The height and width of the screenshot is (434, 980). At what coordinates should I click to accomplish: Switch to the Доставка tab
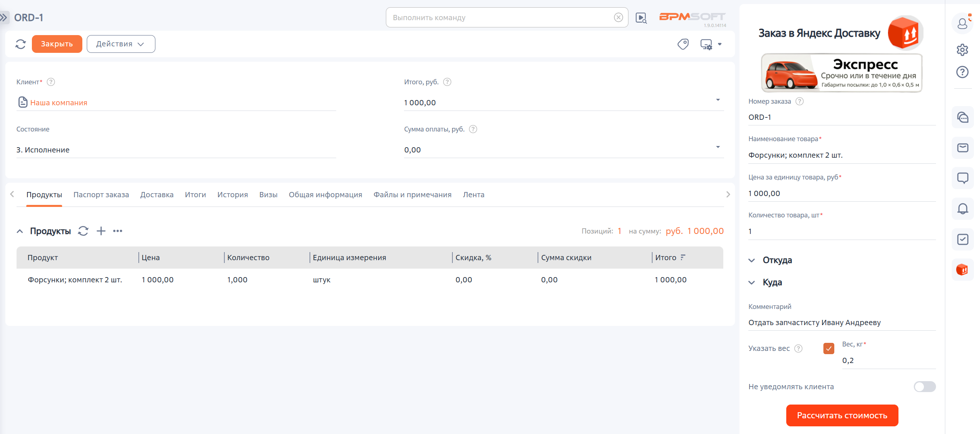(x=157, y=195)
